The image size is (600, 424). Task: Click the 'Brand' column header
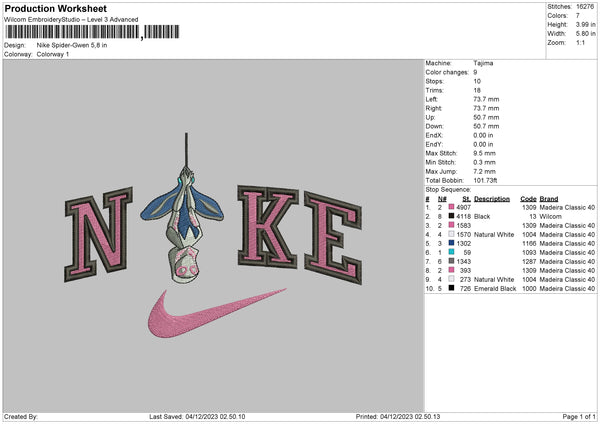[x=549, y=199]
